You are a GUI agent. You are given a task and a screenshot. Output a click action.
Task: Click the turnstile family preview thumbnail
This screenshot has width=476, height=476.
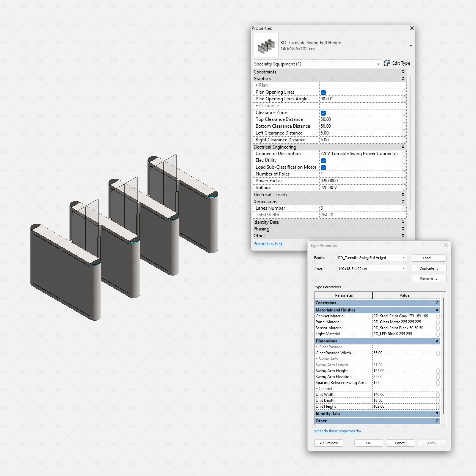pos(266,46)
